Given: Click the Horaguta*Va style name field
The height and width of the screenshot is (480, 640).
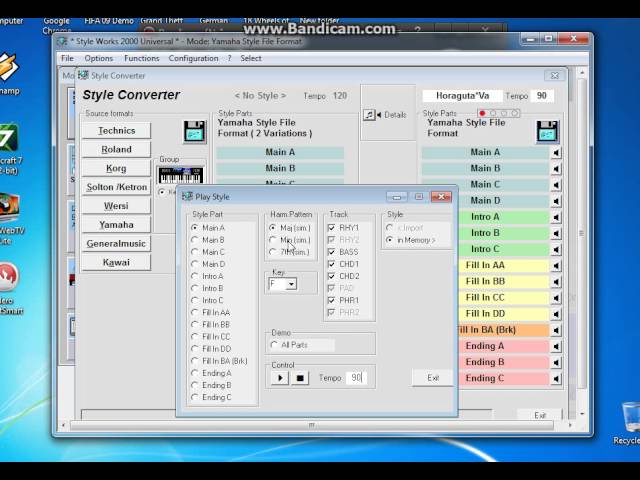Looking at the screenshot, I should pyautogui.click(x=462, y=96).
